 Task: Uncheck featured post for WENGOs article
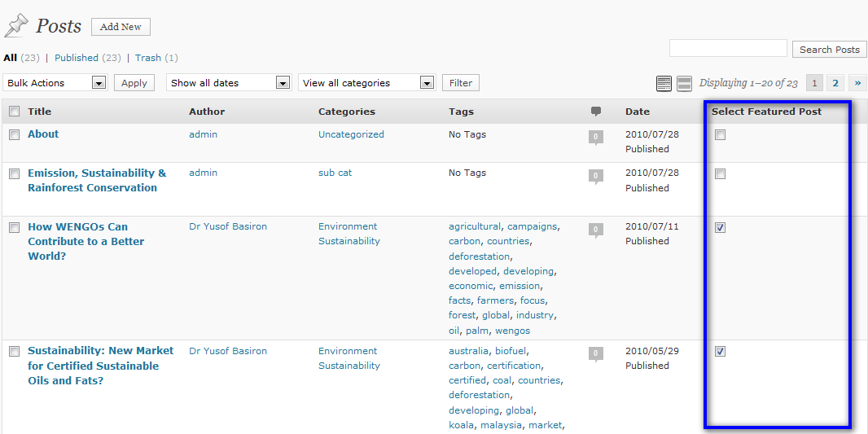click(720, 228)
